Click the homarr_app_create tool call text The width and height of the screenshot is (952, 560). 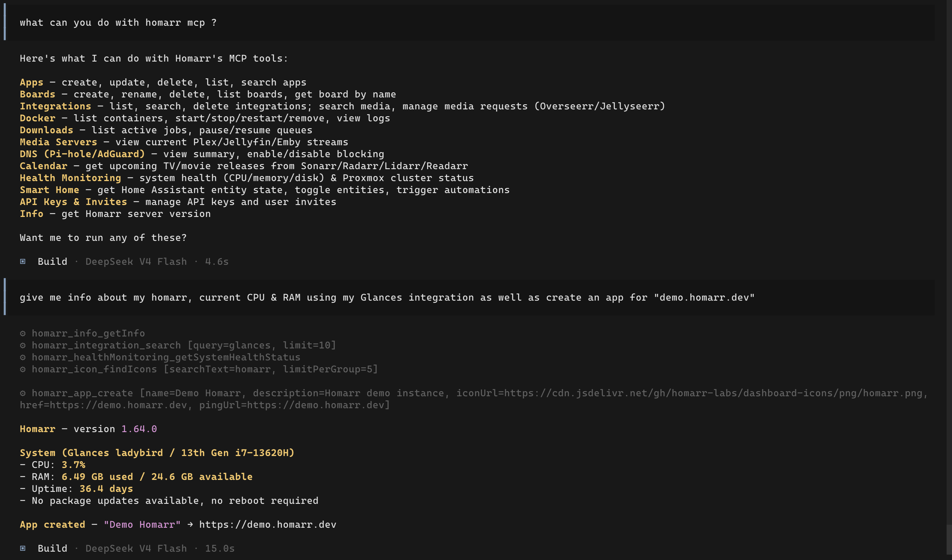coord(474,399)
